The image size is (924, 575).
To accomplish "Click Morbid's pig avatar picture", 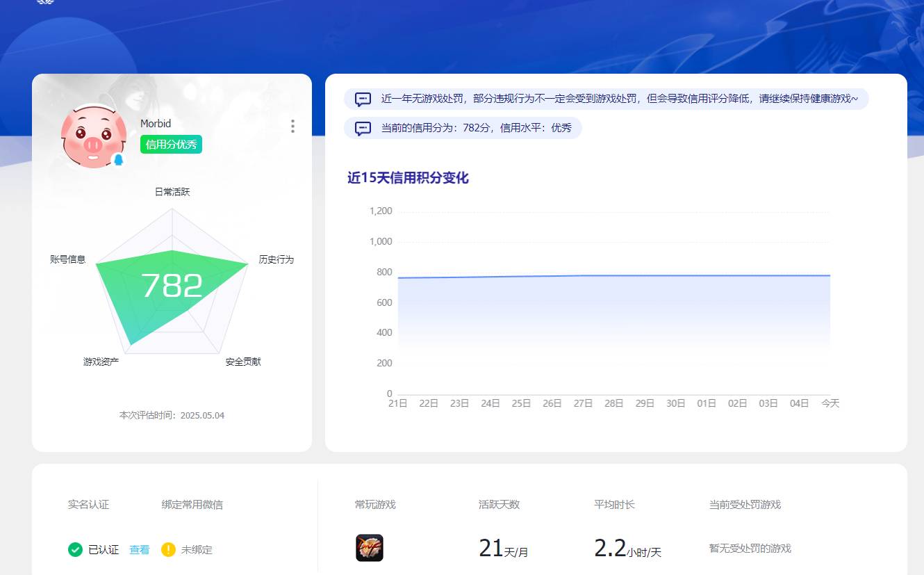I will click(x=96, y=133).
